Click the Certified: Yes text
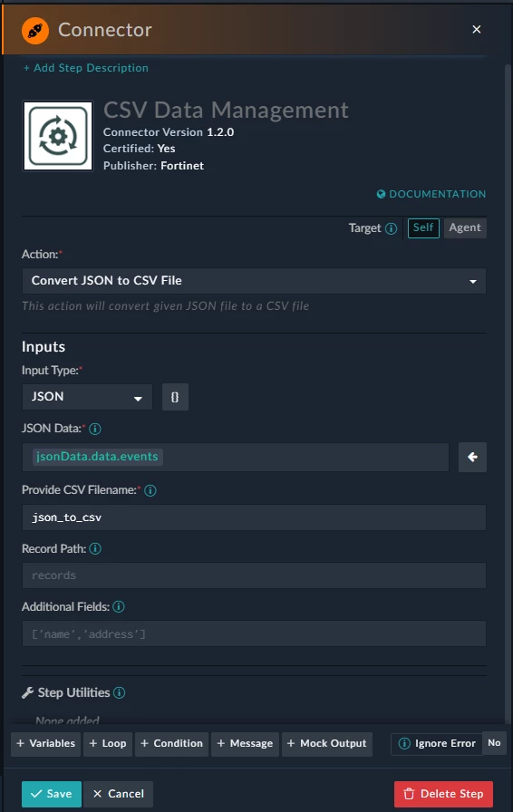513x812 pixels. (139, 149)
